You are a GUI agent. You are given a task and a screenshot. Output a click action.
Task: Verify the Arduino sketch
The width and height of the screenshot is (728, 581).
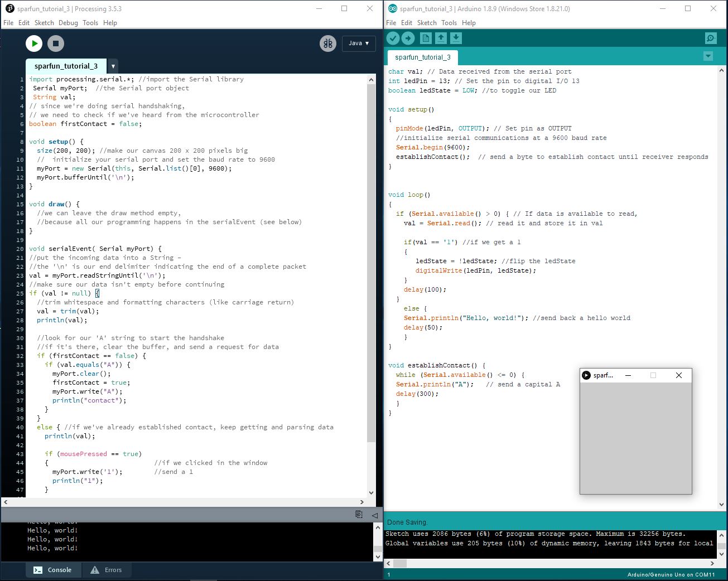coord(393,38)
